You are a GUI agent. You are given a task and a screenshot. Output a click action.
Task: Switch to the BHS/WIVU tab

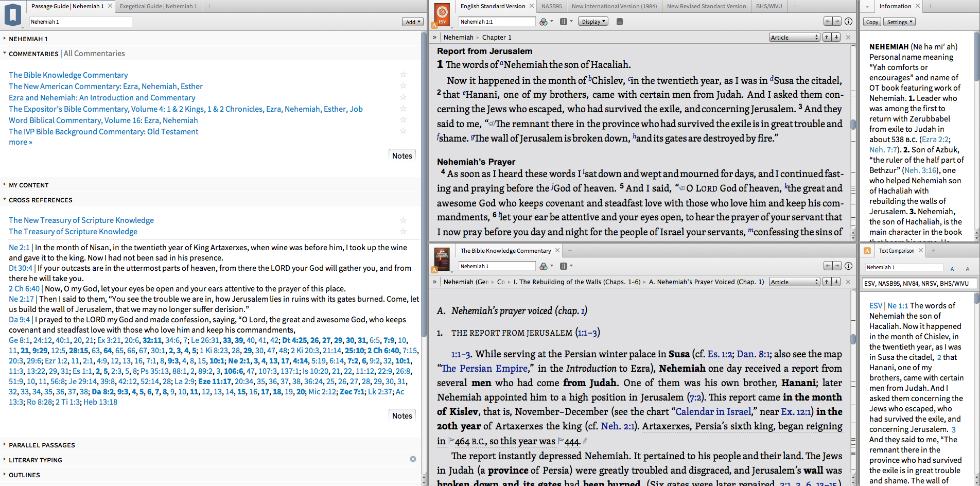pos(769,6)
